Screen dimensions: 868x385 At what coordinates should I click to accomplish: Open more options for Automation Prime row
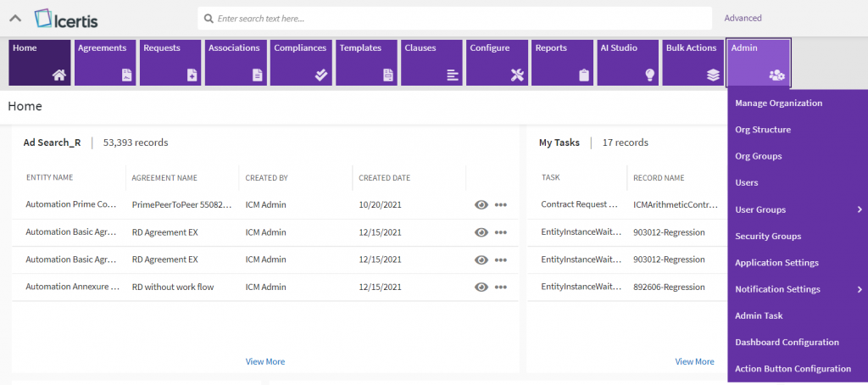(501, 205)
